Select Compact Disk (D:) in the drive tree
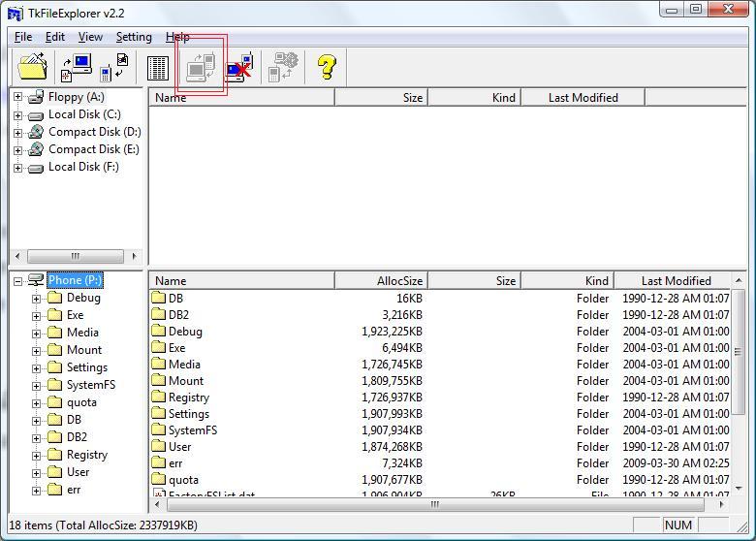Screen dimensions: 756x541 tap(95, 132)
